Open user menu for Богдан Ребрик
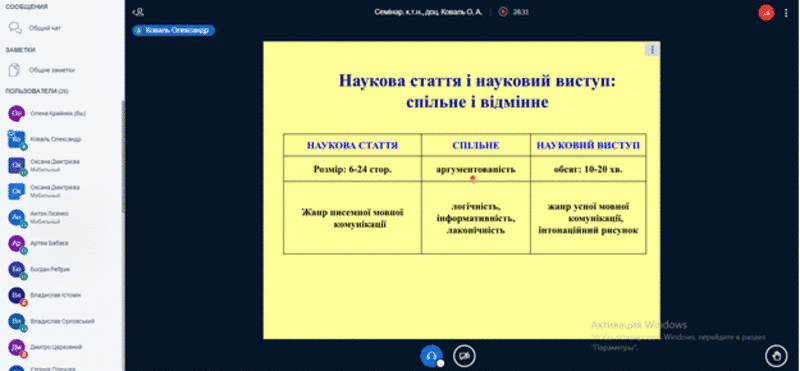Screen dimensions: 800x371 click(61, 269)
